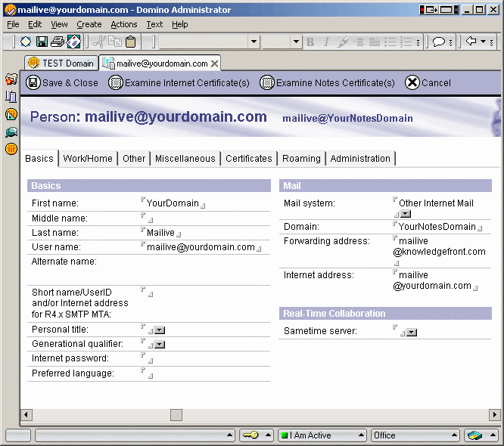Click Examine Notes Certificate(s) button

click(x=327, y=83)
